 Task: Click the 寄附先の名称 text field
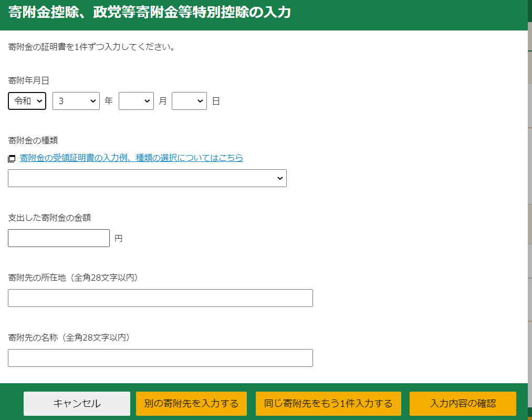[x=160, y=358]
